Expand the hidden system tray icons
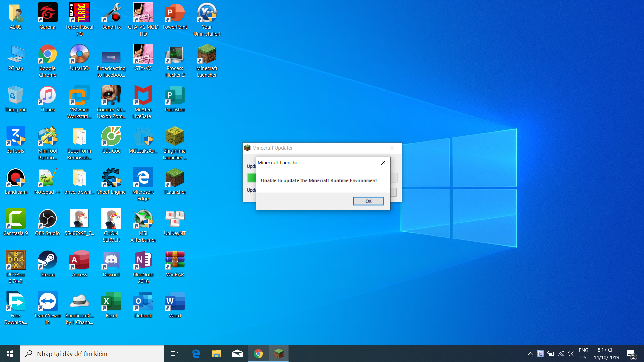 [x=530, y=354]
